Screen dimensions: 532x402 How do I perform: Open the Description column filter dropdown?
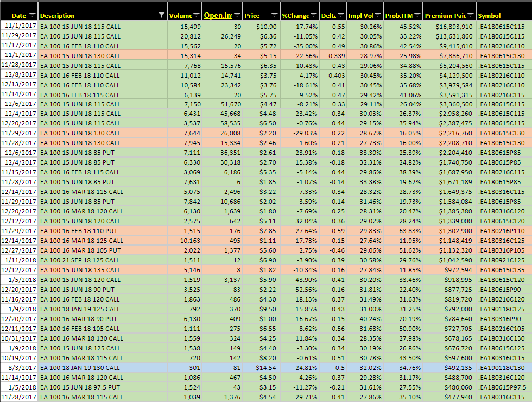[x=162, y=15]
